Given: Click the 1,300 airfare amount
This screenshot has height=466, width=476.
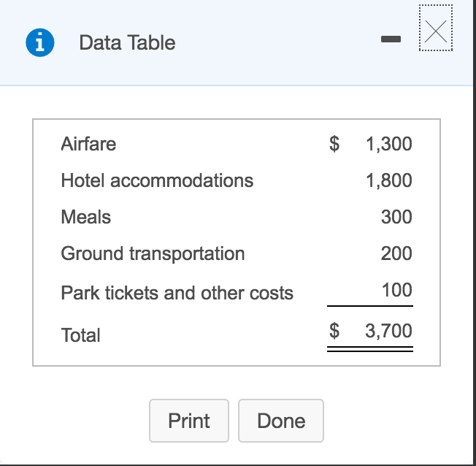Looking at the screenshot, I should click(x=389, y=144).
